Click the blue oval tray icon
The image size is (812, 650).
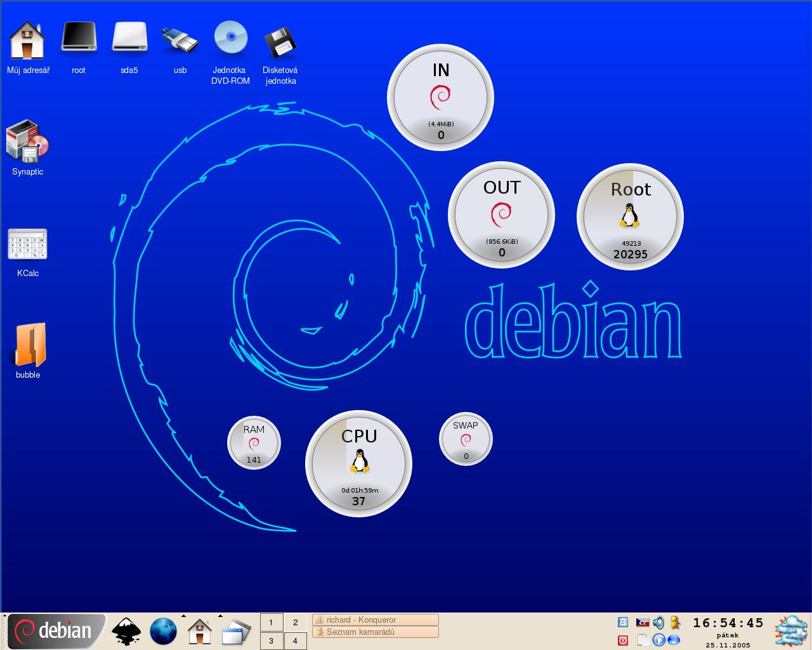[674, 640]
